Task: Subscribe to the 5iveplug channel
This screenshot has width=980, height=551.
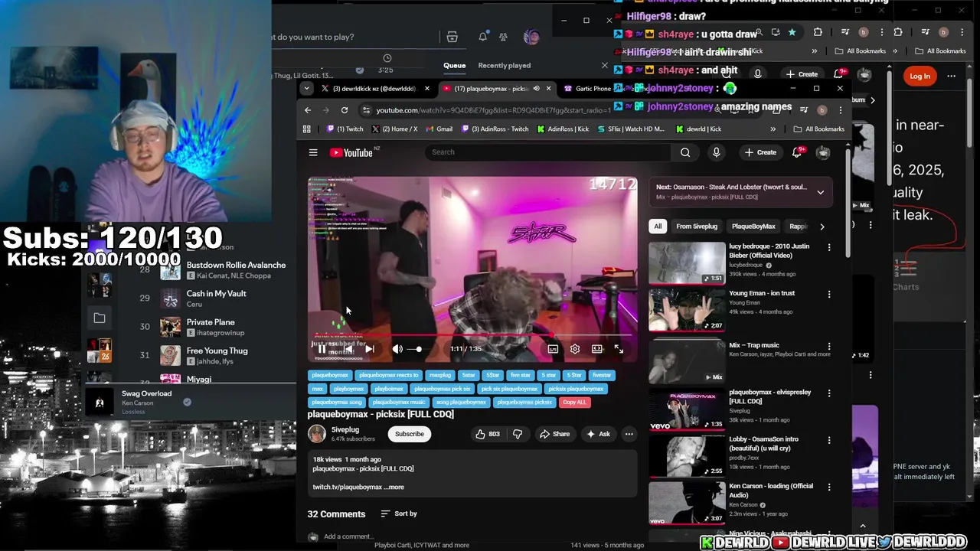Action: pyautogui.click(x=409, y=434)
